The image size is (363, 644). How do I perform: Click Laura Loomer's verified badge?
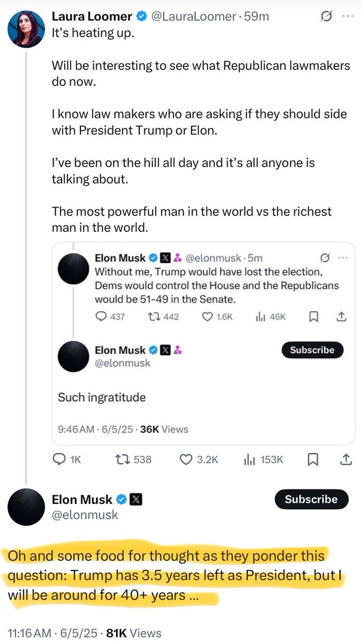(x=141, y=16)
